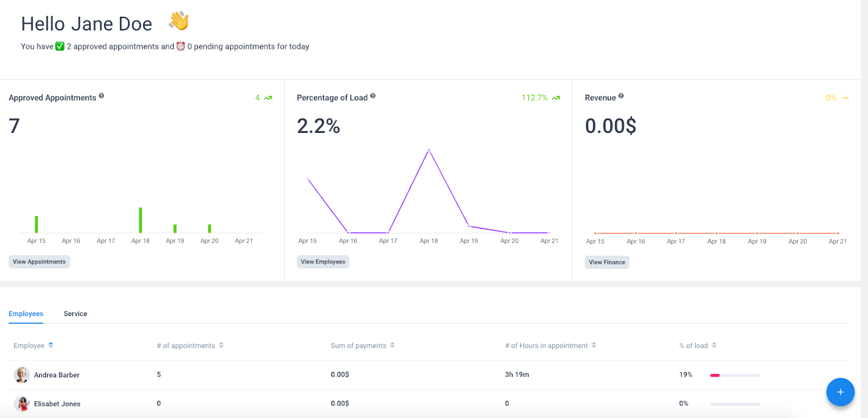Image resolution: width=868 pixels, height=418 pixels.
Task: Sort by % of load column
Action: [x=714, y=345]
